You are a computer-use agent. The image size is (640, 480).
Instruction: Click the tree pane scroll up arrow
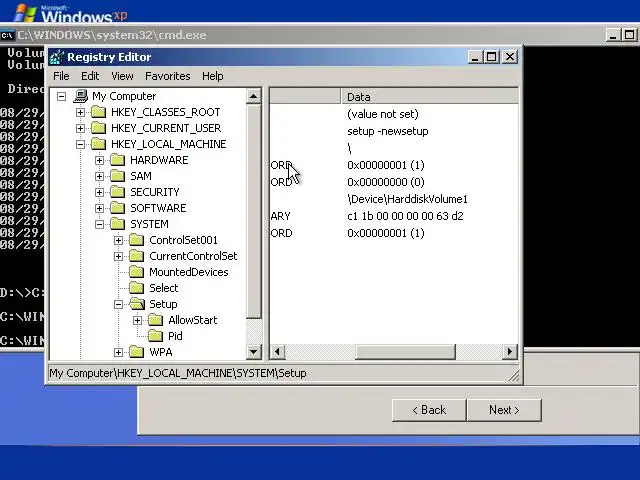[x=253, y=97]
